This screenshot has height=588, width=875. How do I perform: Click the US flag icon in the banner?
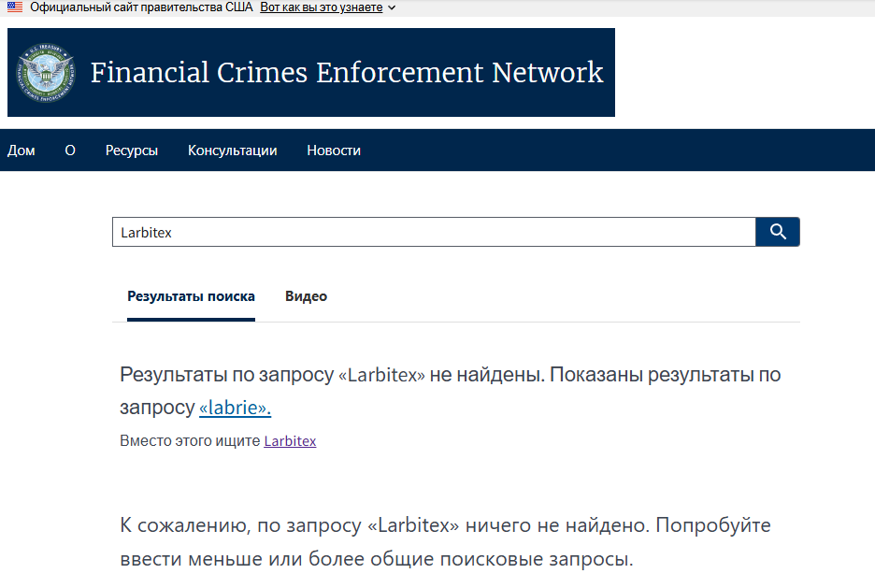(x=15, y=7)
